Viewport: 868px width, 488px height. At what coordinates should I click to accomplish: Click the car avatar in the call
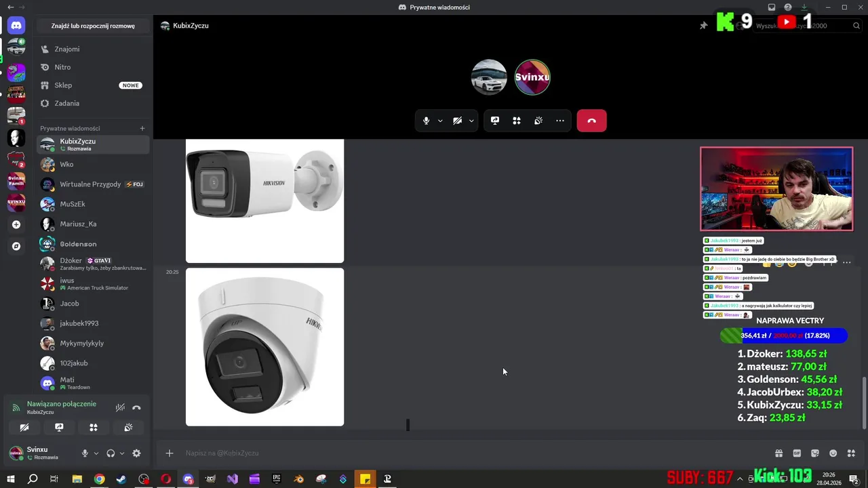tap(489, 77)
